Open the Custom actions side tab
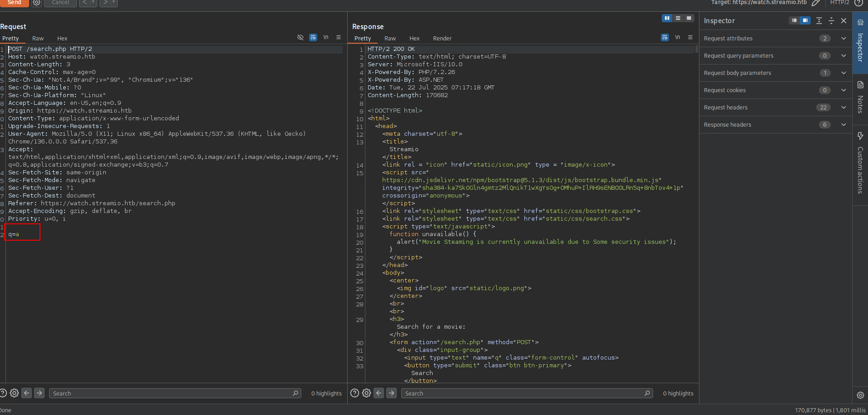The width and height of the screenshot is (868, 415). coord(860,165)
